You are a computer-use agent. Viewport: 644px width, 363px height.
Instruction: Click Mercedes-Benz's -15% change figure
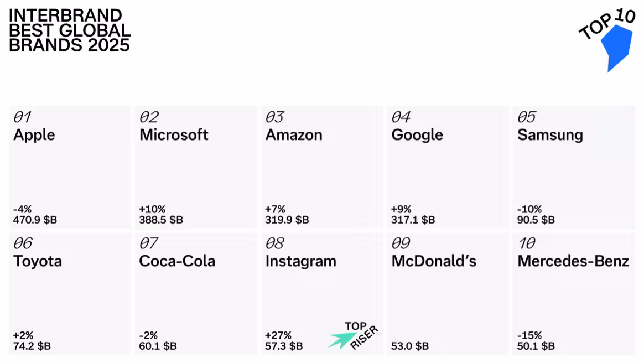529,335
